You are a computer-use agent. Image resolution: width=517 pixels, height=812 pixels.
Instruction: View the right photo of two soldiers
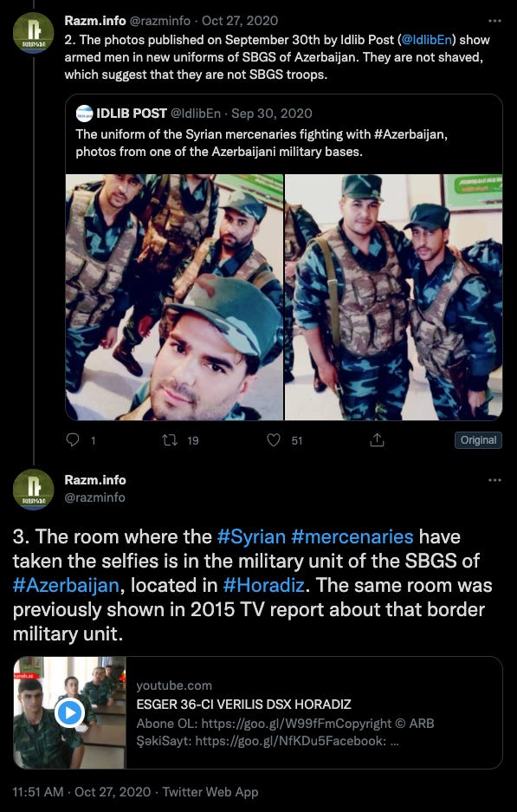pos(394,297)
